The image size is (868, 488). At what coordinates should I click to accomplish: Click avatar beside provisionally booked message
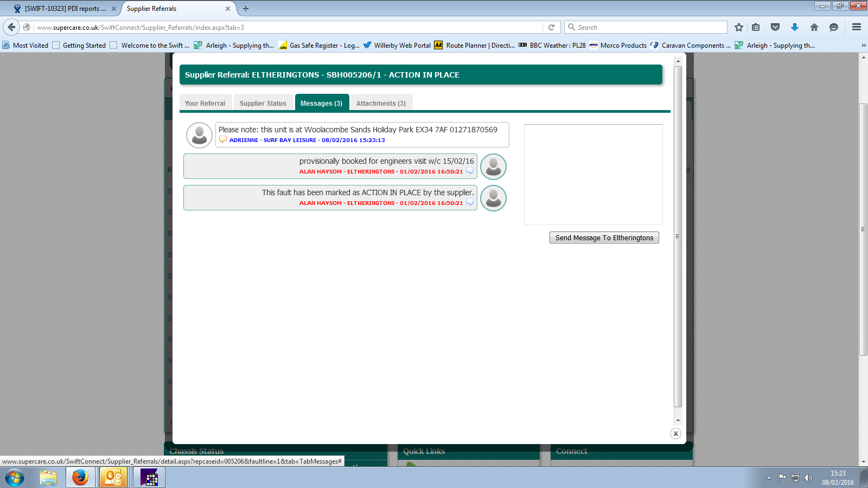[493, 166]
